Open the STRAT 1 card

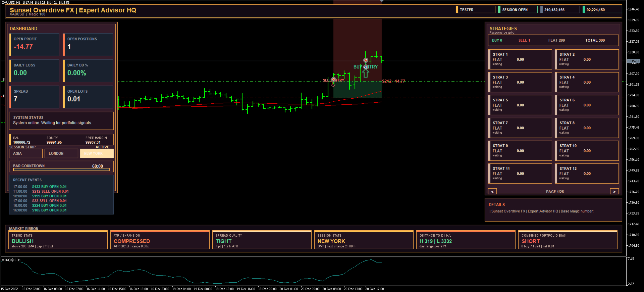point(520,59)
